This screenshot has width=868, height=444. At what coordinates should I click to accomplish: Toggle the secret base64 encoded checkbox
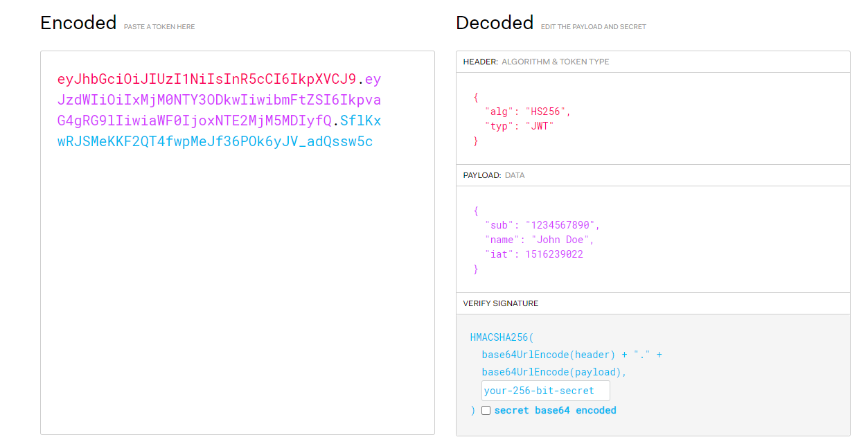point(486,410)
